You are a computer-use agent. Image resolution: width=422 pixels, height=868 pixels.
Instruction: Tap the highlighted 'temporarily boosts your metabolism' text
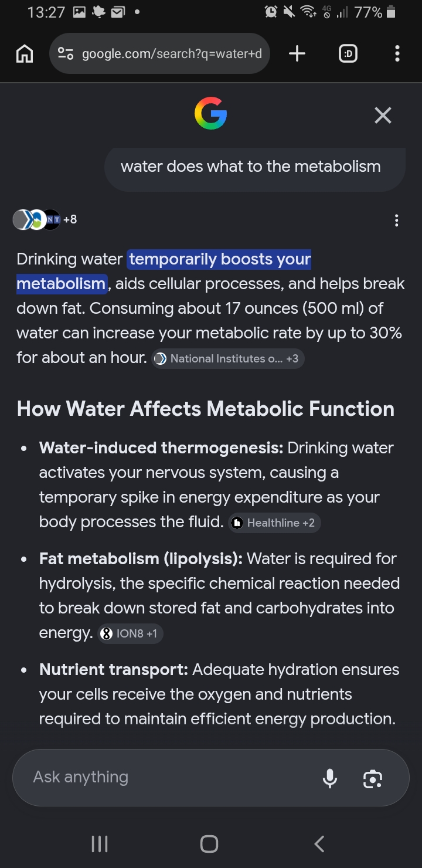point(164,271)
